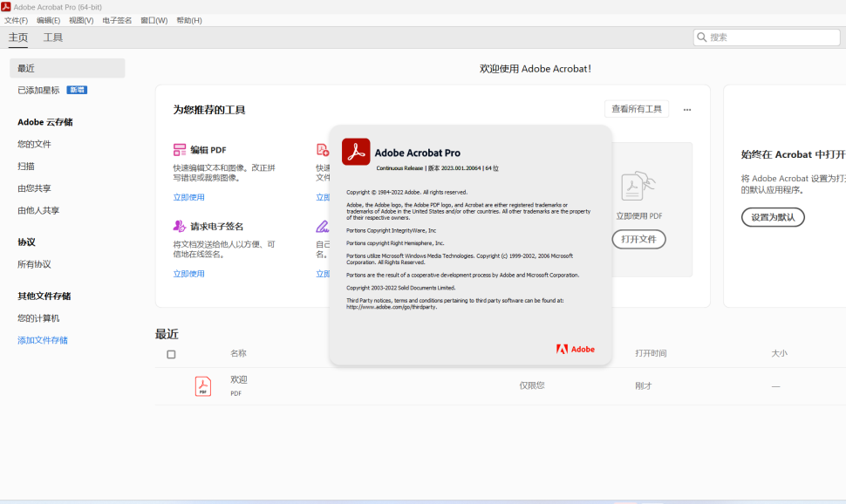
Task: Open the 欢迎 PDF file icon
Action: tap(201, 387)
